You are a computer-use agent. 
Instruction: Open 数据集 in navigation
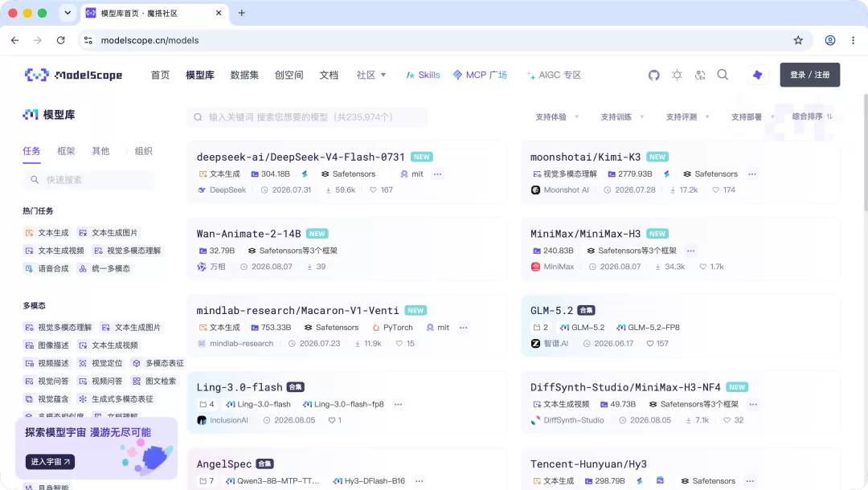tap(244, 75)
